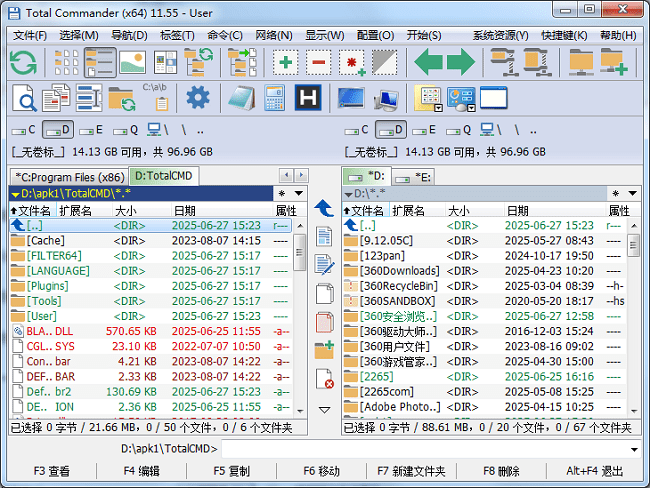Click the blue desktop monitor icon
Screen dimensions: 650x488
[351, 98]
